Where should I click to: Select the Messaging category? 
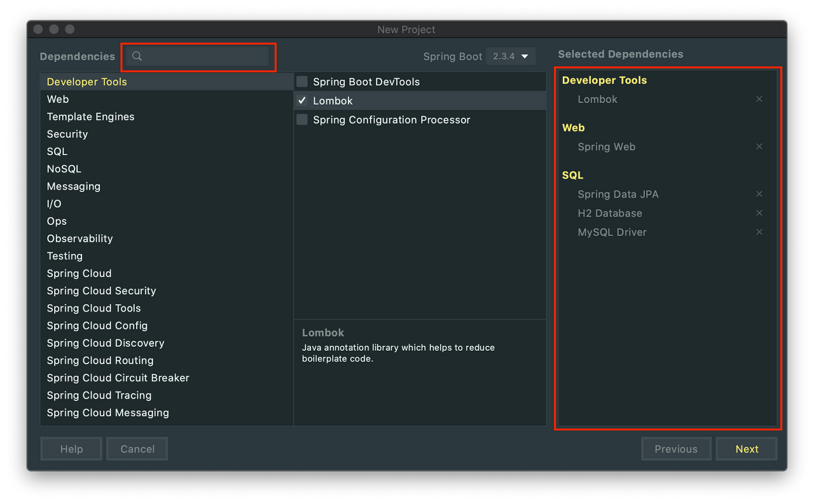pos(167,186)
